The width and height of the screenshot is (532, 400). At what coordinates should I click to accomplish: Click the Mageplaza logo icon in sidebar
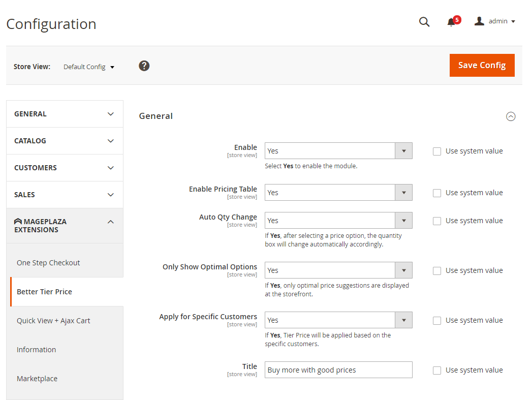(x=18, y=222)
